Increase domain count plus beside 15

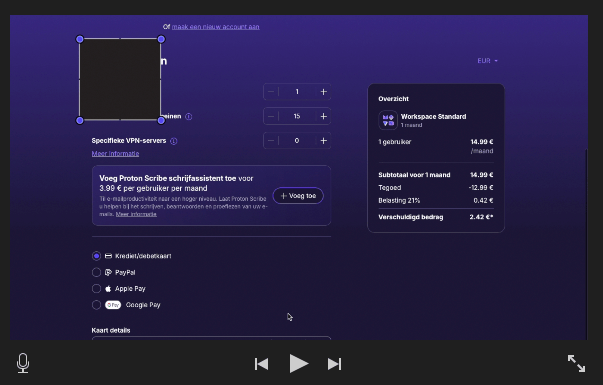click(x=323, y=116)
